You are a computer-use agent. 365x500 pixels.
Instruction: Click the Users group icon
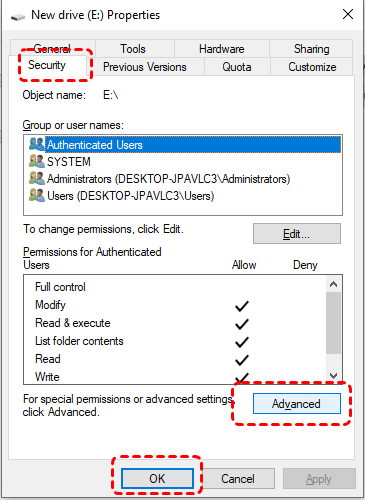(36, 195)
